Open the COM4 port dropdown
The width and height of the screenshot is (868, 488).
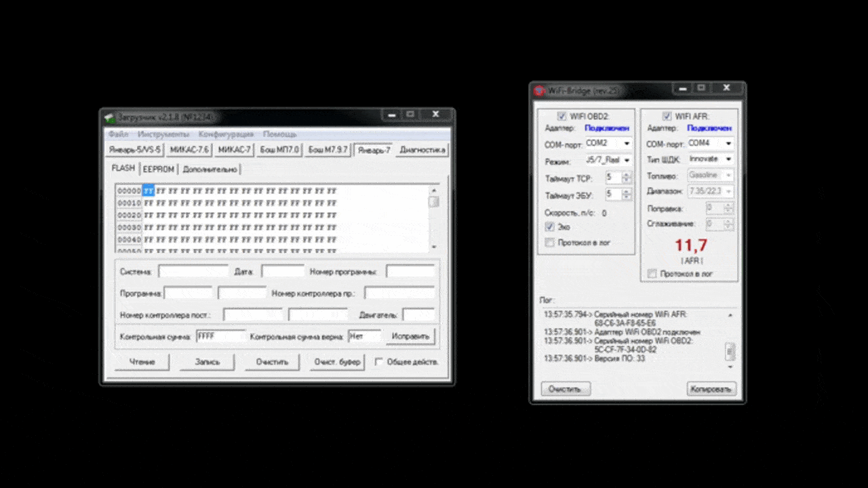pyautogui.click(x=728, y=144)
